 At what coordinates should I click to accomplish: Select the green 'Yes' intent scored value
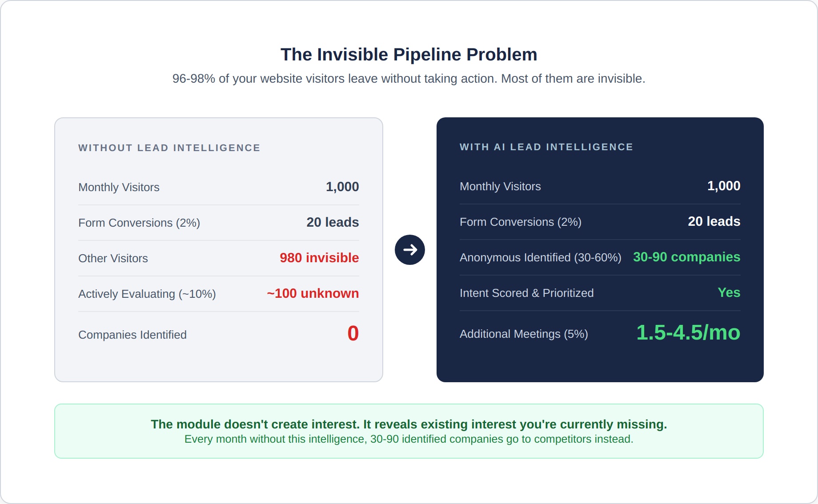[729, 292]
